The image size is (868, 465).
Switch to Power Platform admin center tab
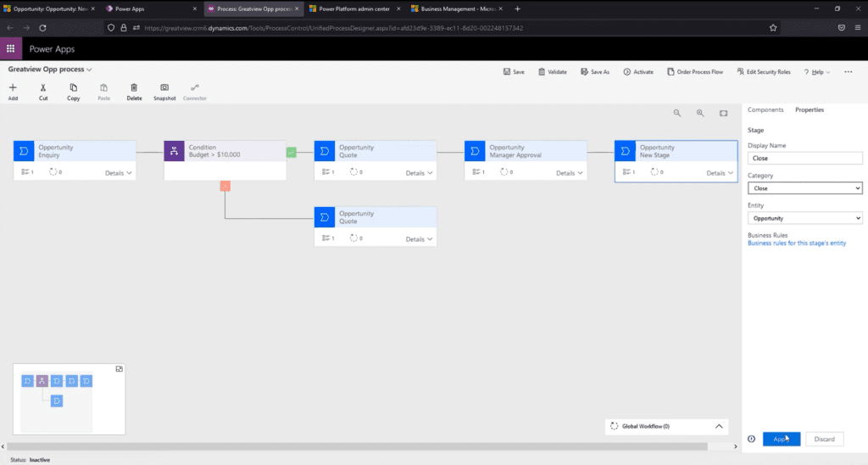tap(354, 8)
